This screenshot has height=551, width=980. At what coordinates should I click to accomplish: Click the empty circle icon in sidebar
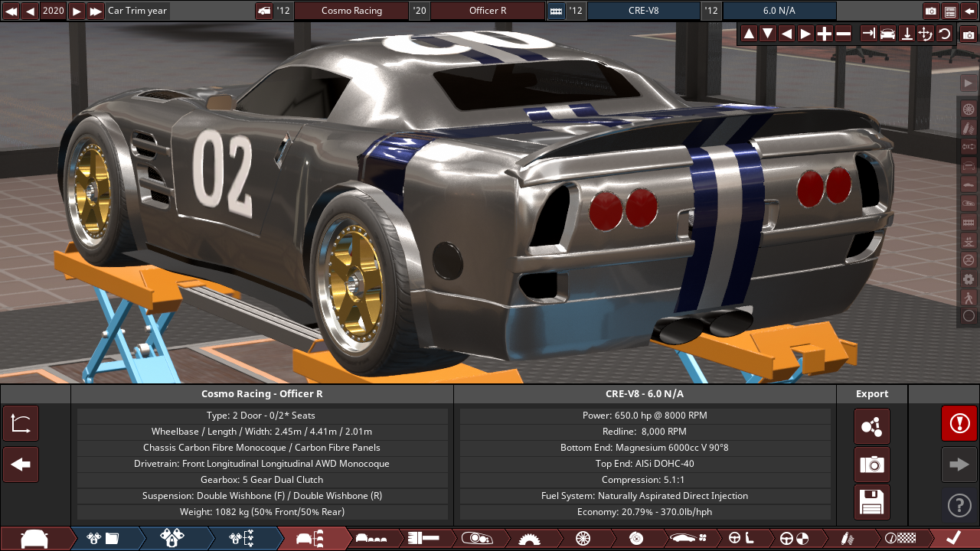coord(969,315)
